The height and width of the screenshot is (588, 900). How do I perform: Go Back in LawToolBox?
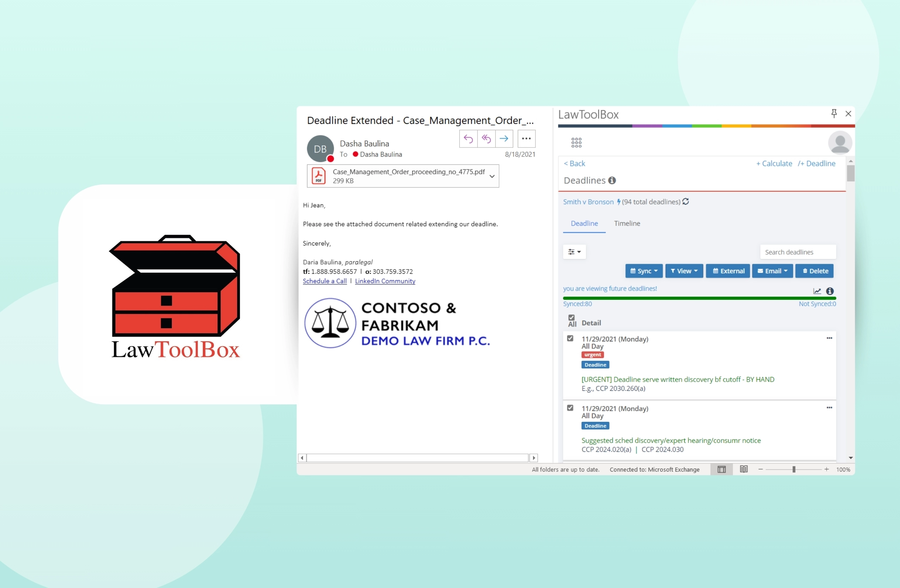pos(574,164)
